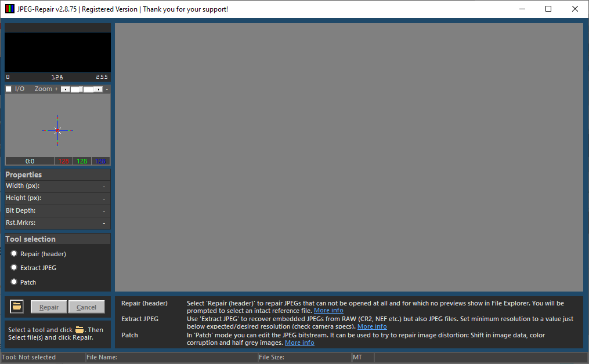Click the blue channel value 128
The width and height of the screenshot is (589, 364).
(100, 161)
